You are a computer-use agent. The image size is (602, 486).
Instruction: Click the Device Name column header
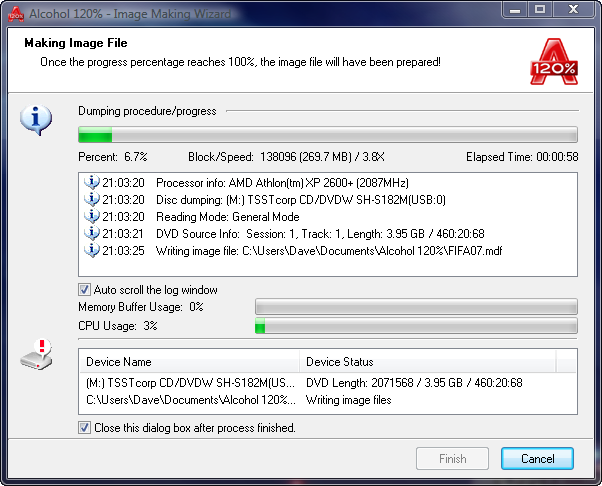[x=189, y=362]
